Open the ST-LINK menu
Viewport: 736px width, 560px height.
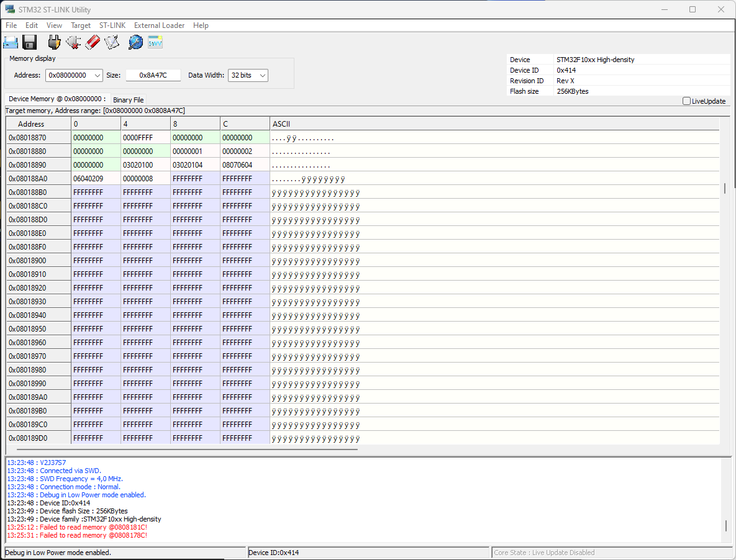112,25
